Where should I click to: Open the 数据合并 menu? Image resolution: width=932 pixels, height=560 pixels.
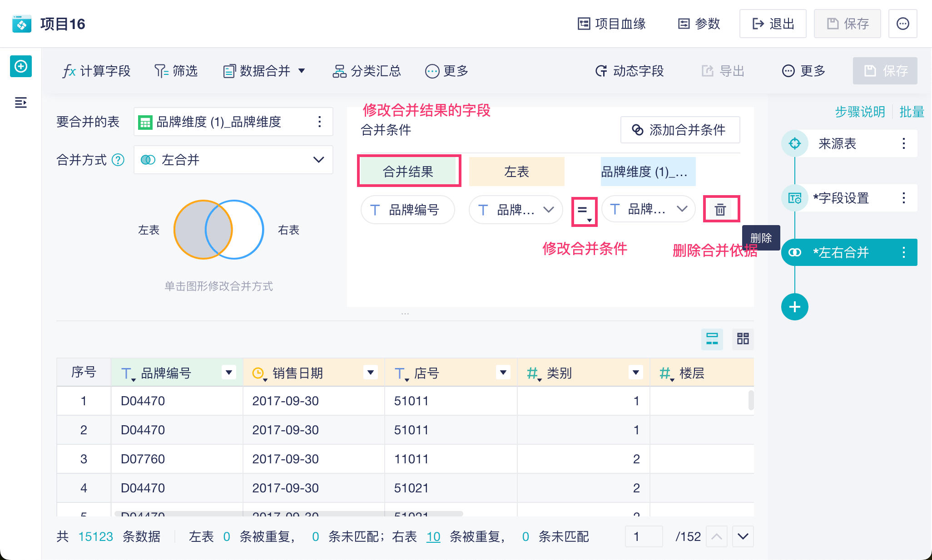pyautogui.click(x=264, y=71)
